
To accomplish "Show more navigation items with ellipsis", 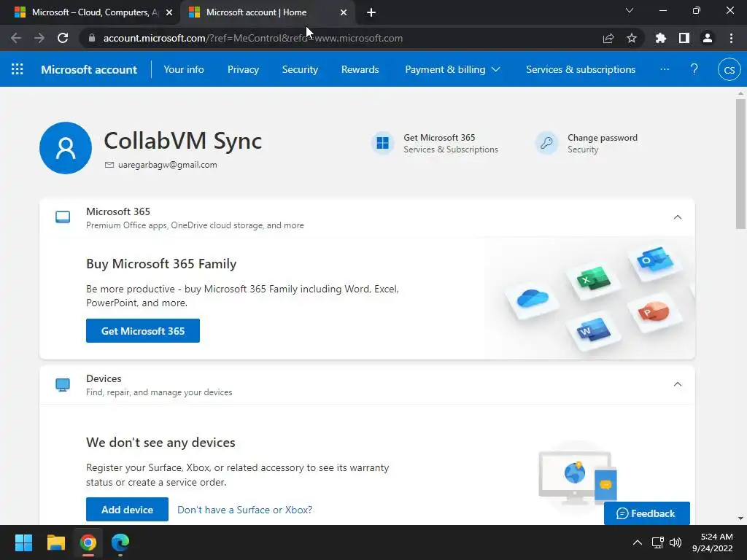I will (664, 69).
